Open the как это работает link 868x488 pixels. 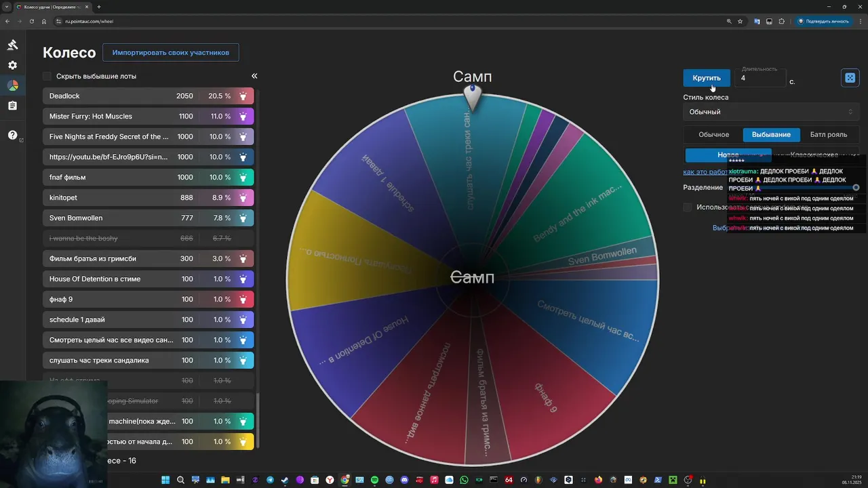tap(705, 172)
